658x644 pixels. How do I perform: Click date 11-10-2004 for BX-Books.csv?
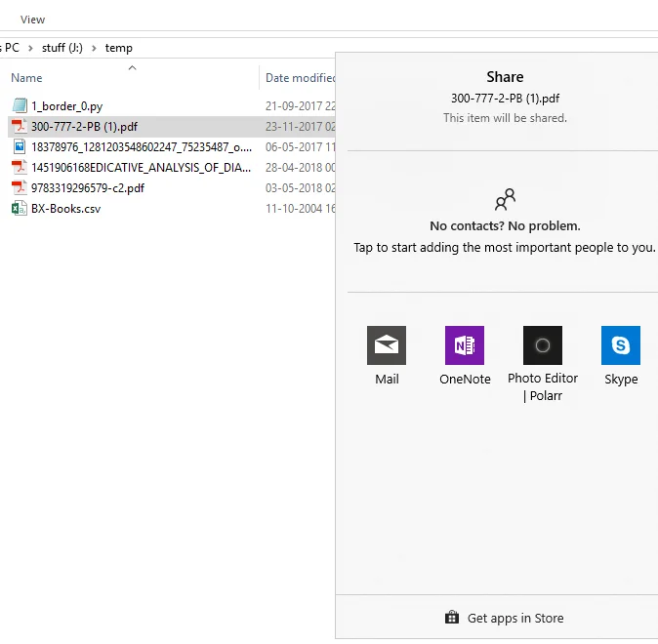tap(300, 209)
